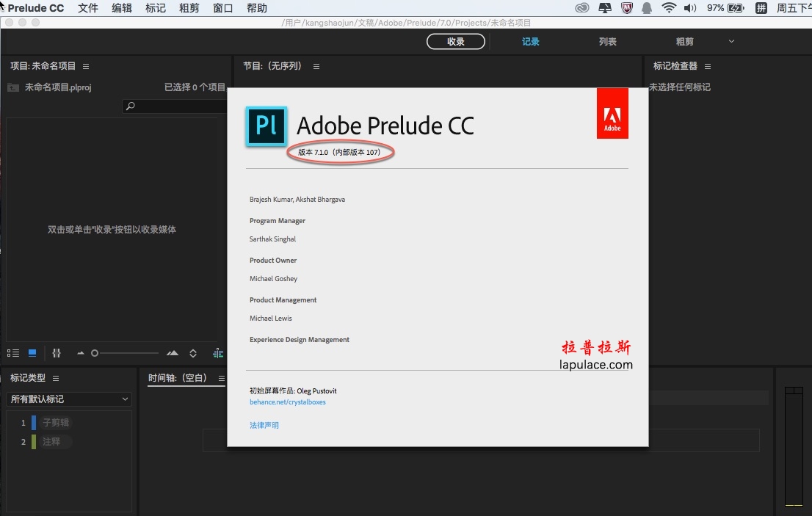Open the 编辑 menu
Viewport: 812px width, 516px height.
[x=122, y=8]
